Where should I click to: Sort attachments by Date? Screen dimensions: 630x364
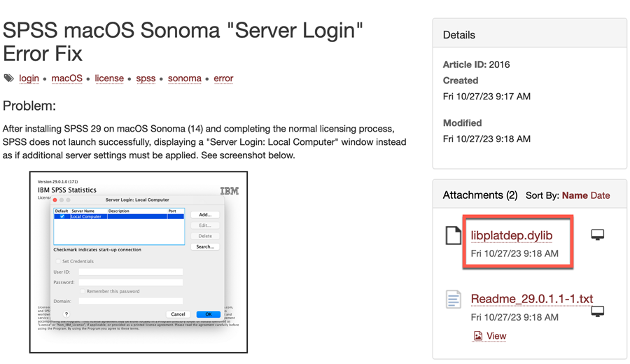point(601,195)
